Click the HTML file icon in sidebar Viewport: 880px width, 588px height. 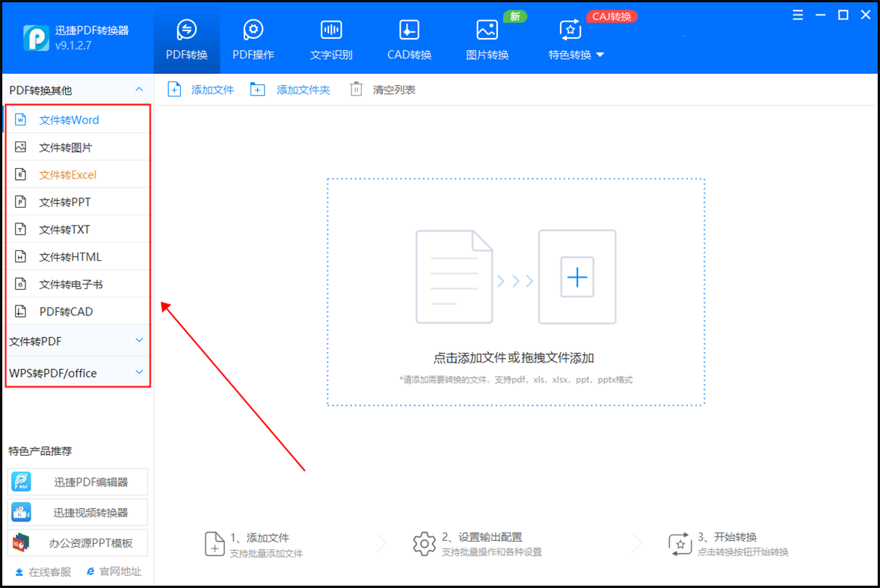tap(21, 256)
